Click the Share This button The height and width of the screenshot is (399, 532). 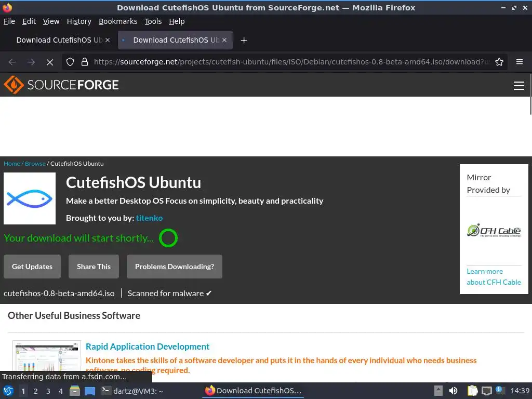point(94,267)
